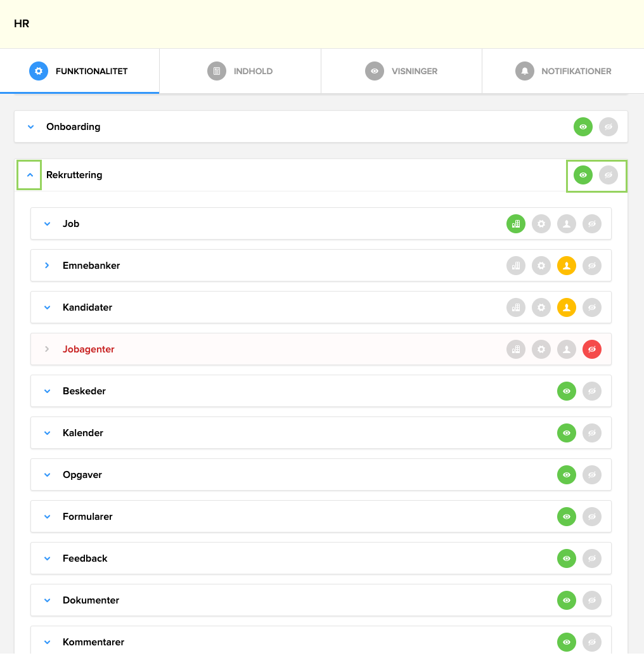
Task: Toggle the red hidden-eye icon for Jobagenter
Action: (x=592, y=349)
